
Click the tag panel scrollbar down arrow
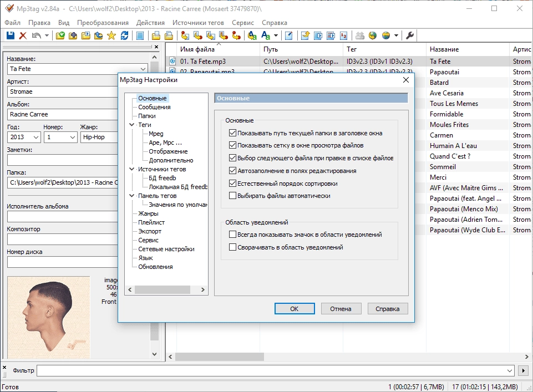(154, 354)
